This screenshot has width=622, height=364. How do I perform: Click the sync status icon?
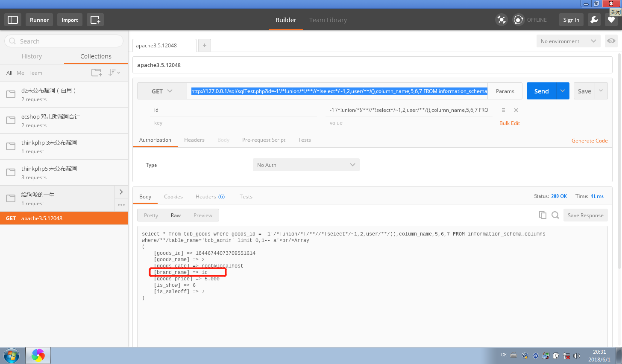pyautogui.click(x=519, y=20)
